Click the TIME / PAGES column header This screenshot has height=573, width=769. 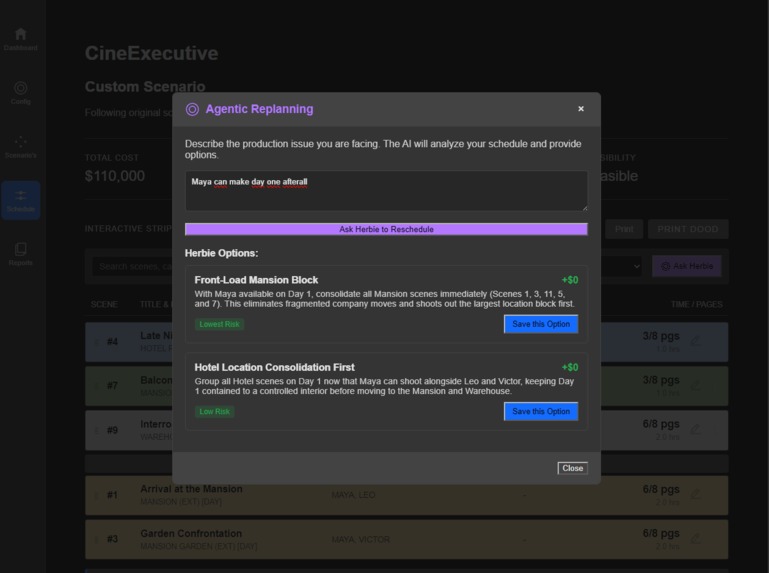pyautogui.click(x=696, y=305)
